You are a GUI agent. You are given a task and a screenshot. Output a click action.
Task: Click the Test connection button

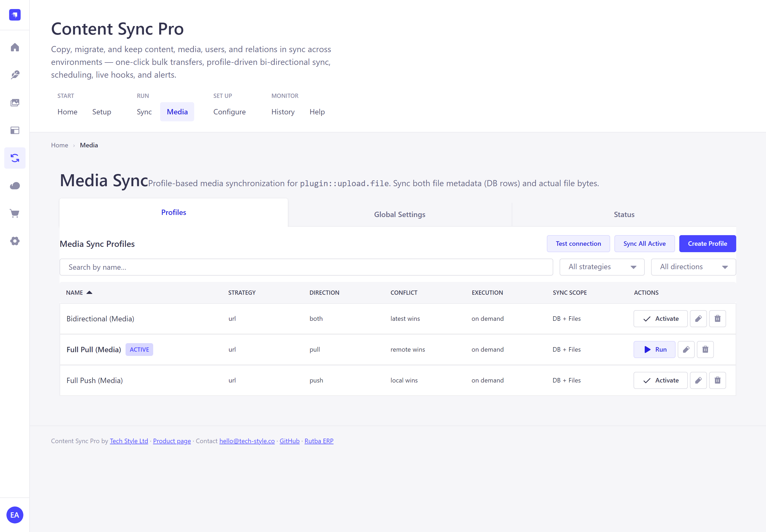[x=578, y=244]
